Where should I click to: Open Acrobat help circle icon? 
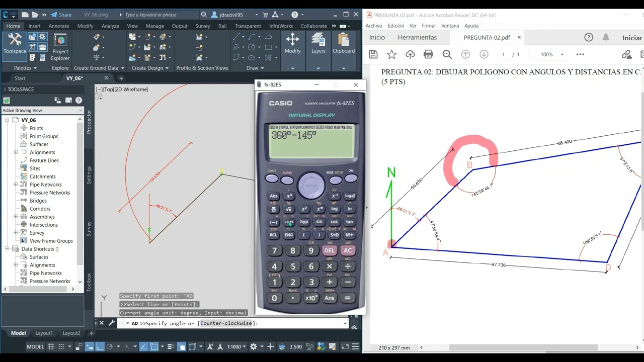coord(589,37)
